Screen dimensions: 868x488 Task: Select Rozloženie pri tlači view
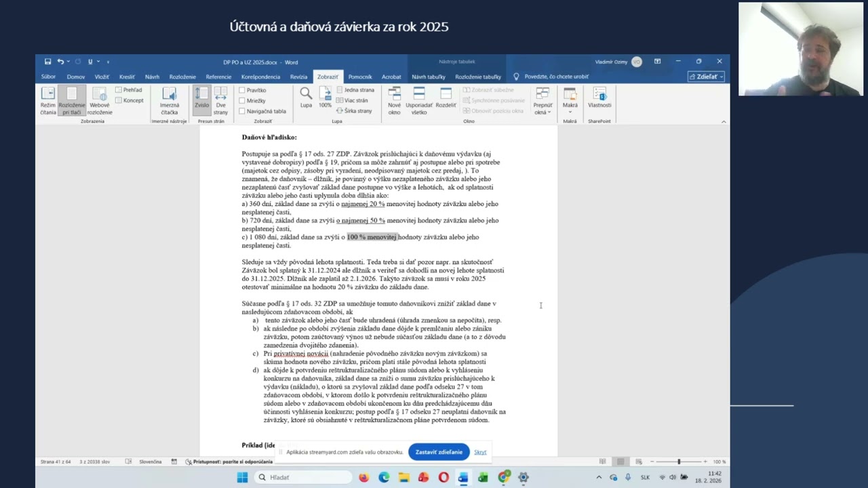click(x=72, y=101)
